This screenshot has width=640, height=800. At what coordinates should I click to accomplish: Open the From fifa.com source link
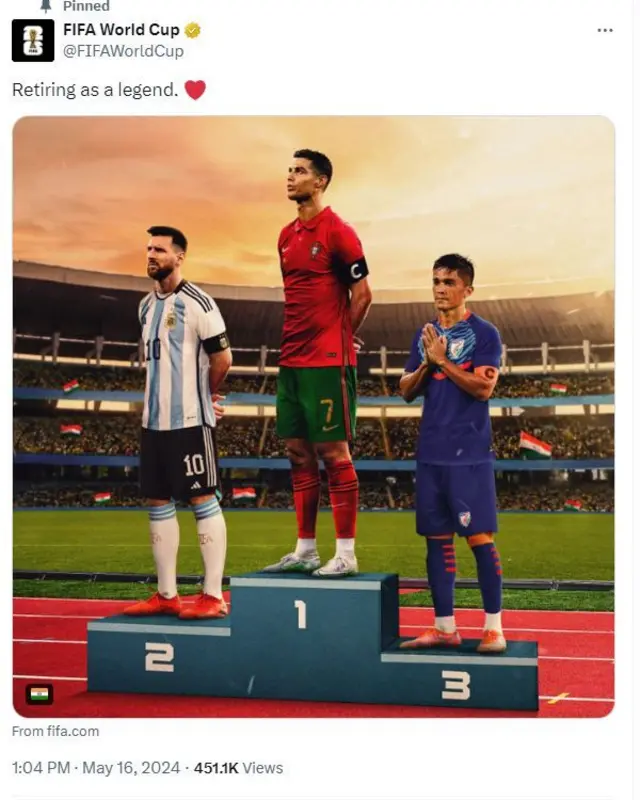[56, 731]
